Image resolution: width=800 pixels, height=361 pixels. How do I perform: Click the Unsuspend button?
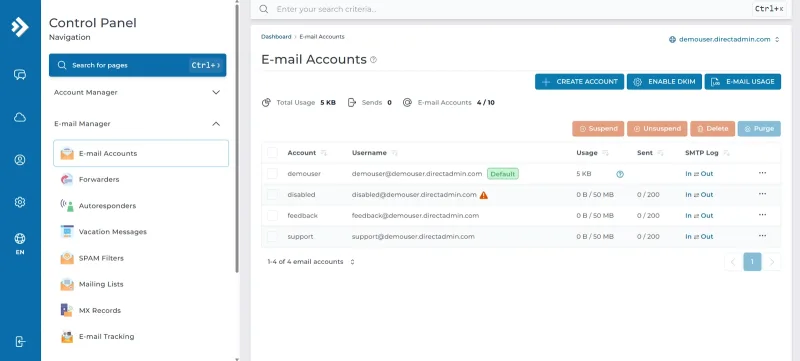point(657,129)
